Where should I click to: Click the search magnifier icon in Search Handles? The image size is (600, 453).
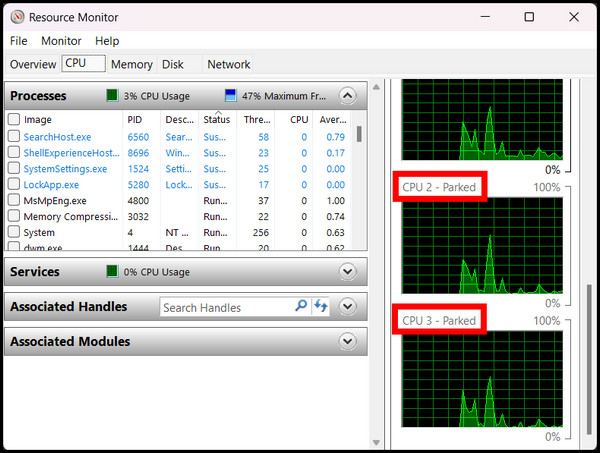pyautogui.click(x=301, y=306)
